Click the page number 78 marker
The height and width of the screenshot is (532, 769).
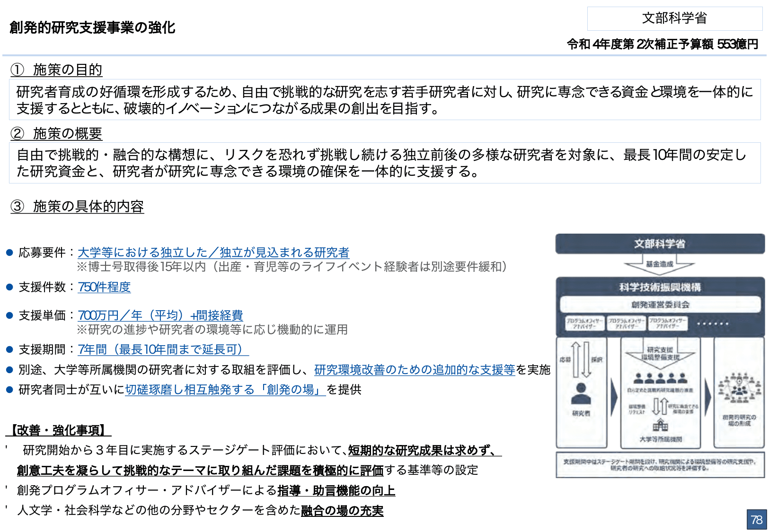(758, 519)
